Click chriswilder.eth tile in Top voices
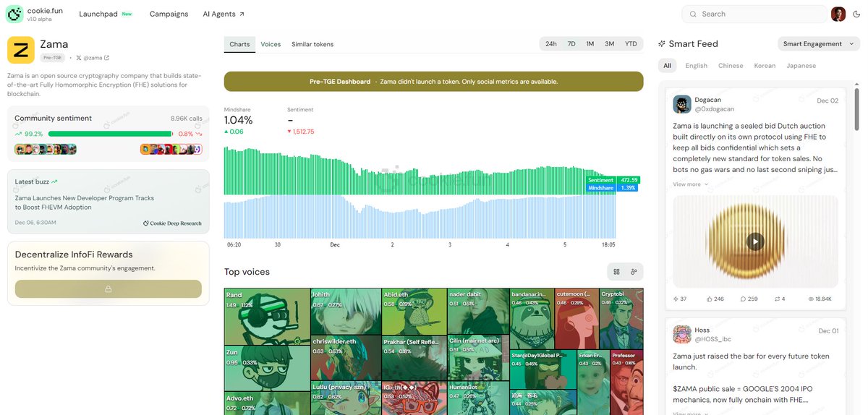This screenshot has height=415, width=868. tap(346, 357)
